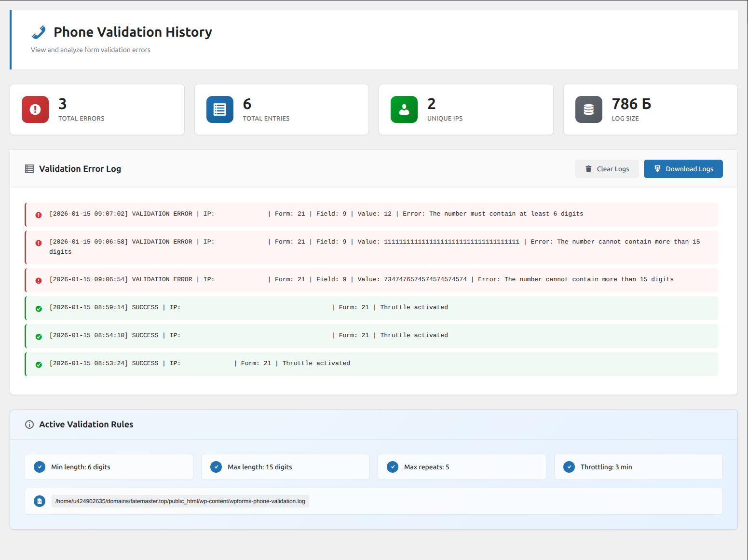Click the TOTAL ERRORS label
Image resolution: width=748 pixels, height=560 pixels.
coord(82,119)
